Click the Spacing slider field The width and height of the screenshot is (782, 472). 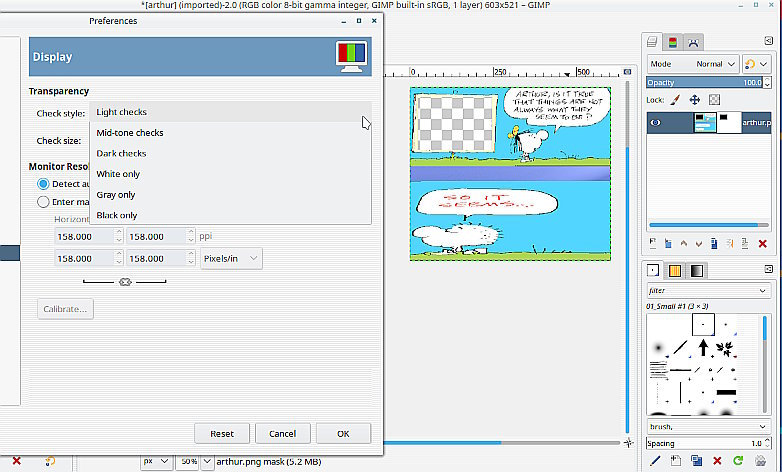coord(704,443)
